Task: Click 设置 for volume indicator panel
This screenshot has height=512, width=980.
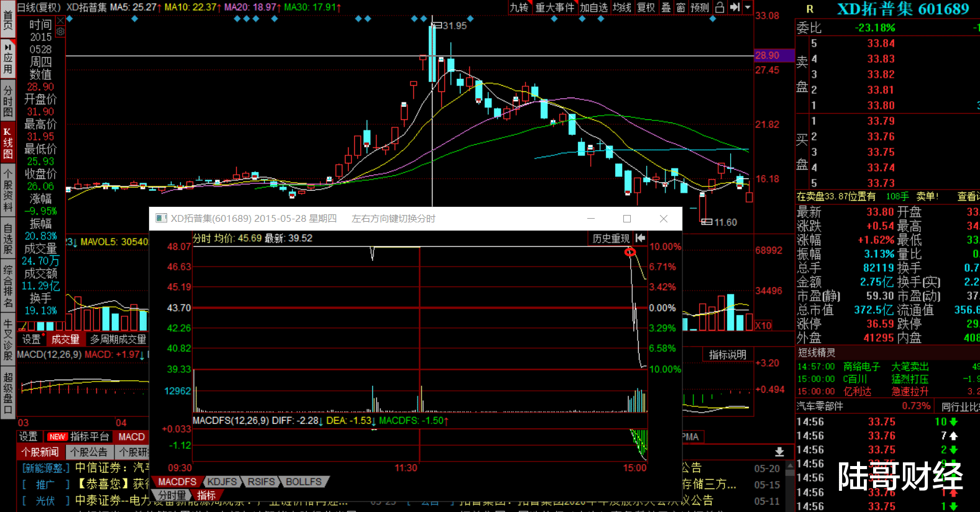Action: point(31,339)
